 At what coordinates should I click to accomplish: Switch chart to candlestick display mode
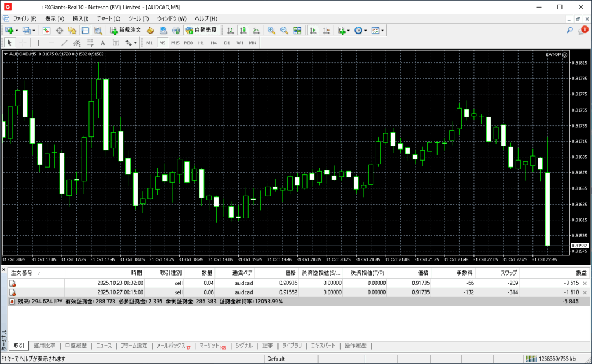[243, 30]
